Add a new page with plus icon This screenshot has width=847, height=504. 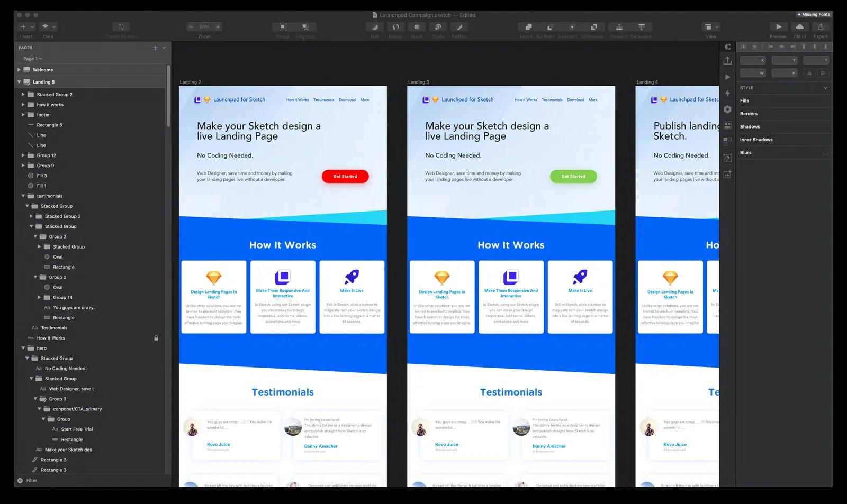pos(155,48)
